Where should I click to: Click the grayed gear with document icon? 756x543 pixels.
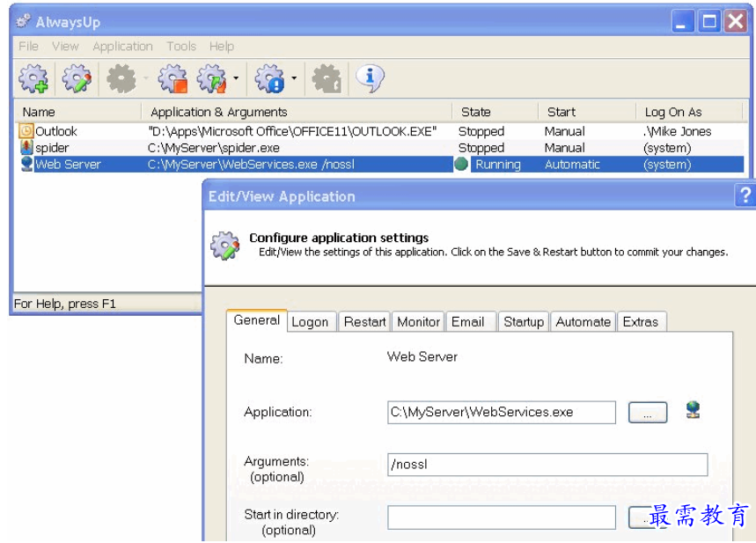click(327, 78)
